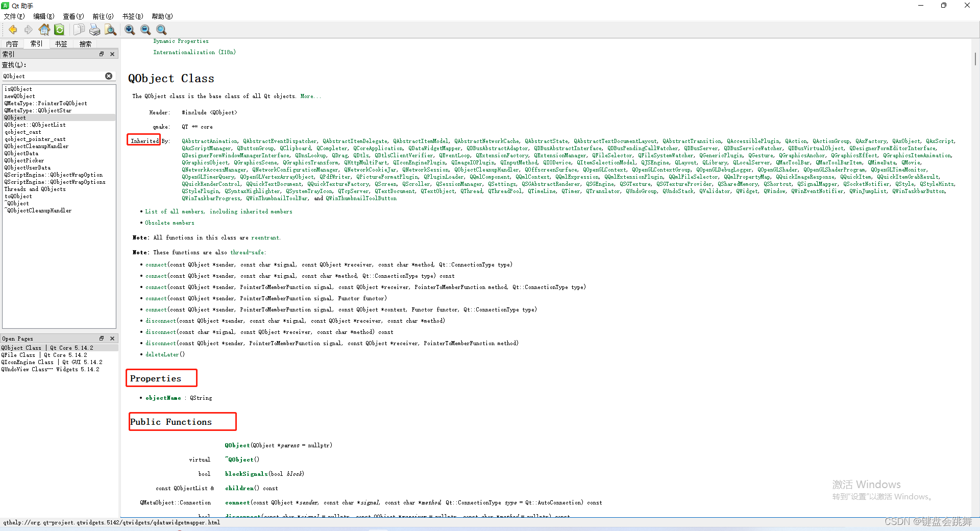Click the More... link after class description

point(310,96)
